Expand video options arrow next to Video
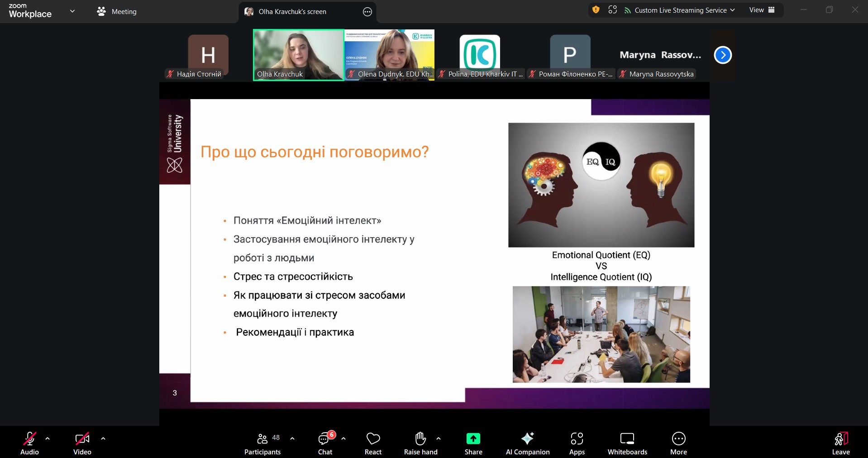The width and height of the screenshot is (868, 458). [103, 439]
